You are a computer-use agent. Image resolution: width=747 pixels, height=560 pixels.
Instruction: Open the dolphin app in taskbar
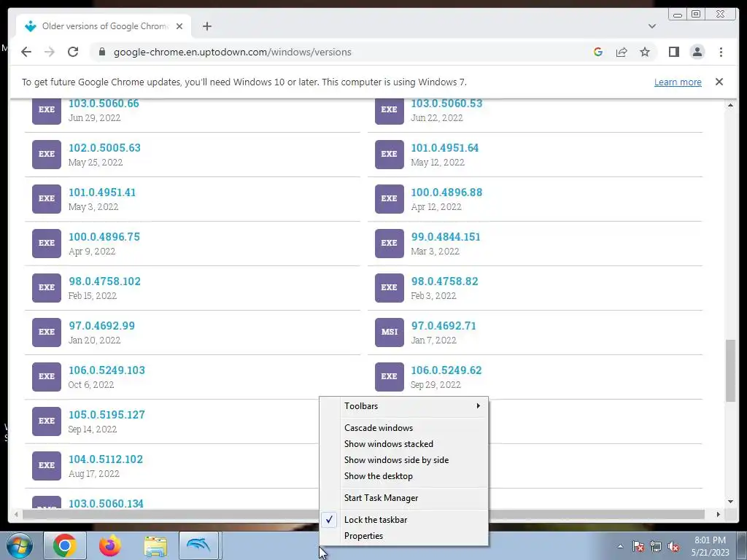pyautogui.click(x=198, y=545)
